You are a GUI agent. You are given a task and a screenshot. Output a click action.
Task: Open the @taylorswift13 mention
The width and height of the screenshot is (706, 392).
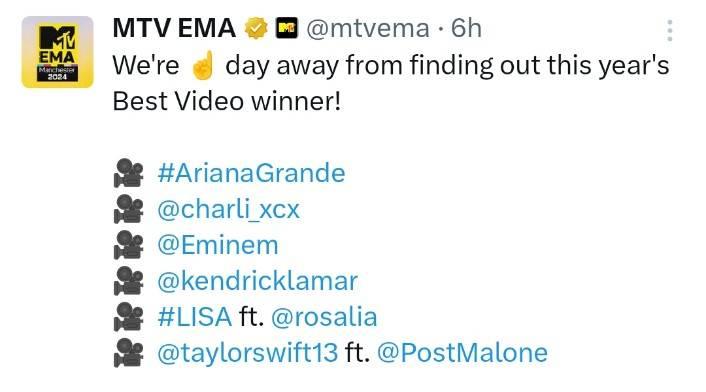pos(247,353)
